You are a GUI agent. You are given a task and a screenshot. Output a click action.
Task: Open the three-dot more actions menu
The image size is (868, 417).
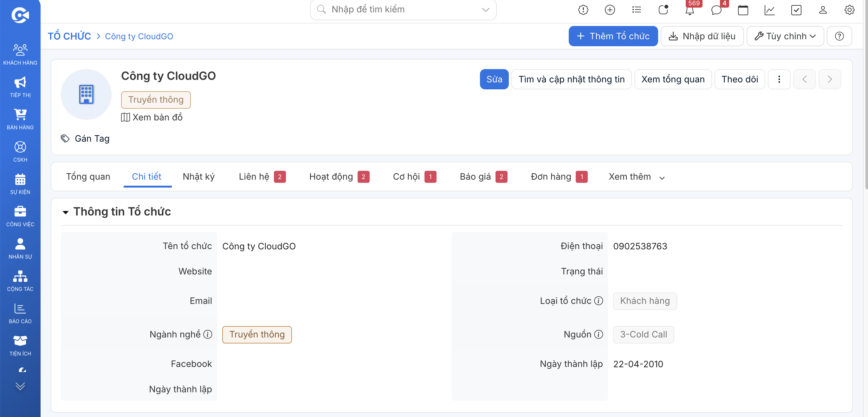pyautogui.click(x=779, y=79)
